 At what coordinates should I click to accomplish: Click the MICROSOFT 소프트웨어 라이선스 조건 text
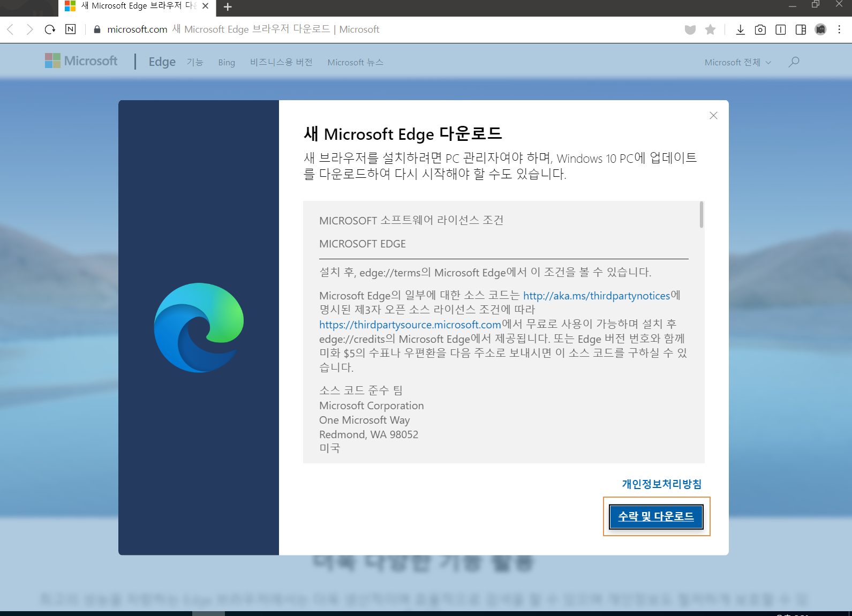tap(411, 220)
